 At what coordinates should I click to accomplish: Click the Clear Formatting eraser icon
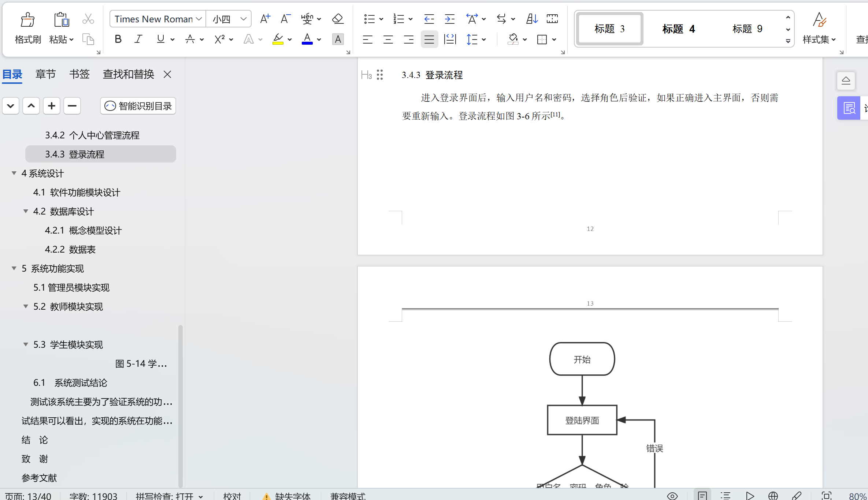337,19
